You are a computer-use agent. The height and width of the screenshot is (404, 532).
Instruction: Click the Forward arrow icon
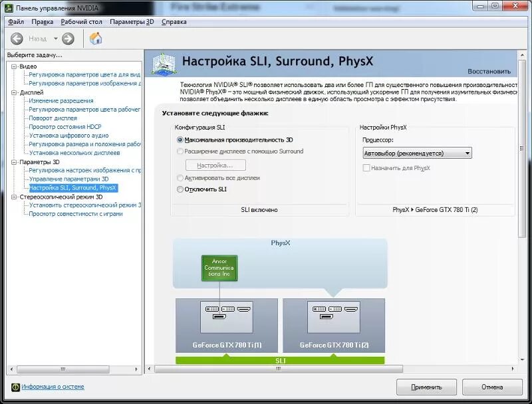[x=68, y=39]
